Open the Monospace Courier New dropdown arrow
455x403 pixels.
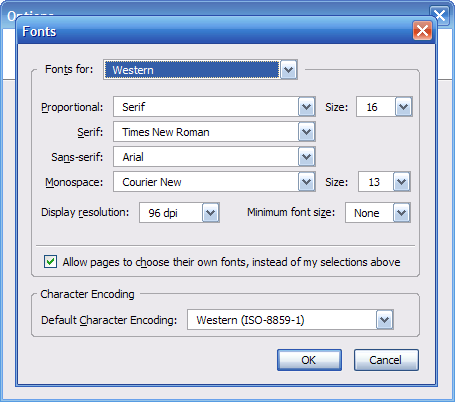(306, 182)
